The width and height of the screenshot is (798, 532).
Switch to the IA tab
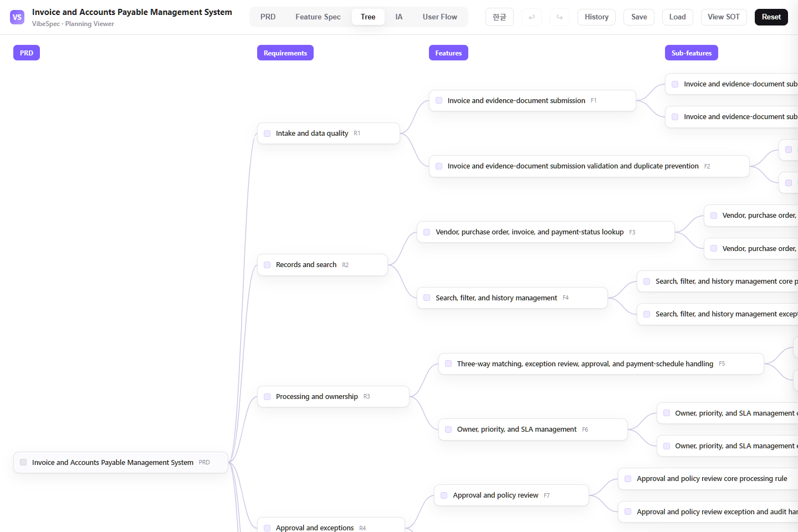pyautogui.click(x=399, y=17)
